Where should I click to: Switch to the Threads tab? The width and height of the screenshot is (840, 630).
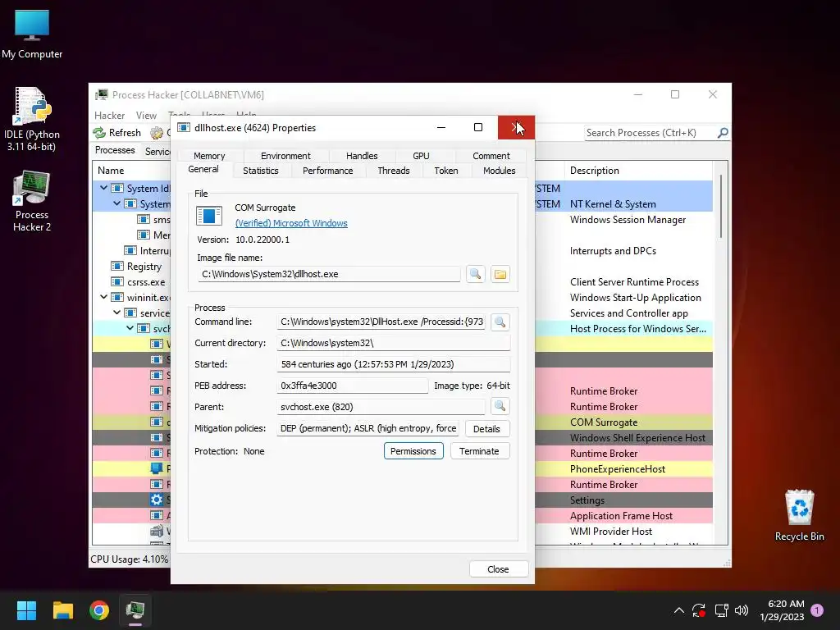coord(393,171)
